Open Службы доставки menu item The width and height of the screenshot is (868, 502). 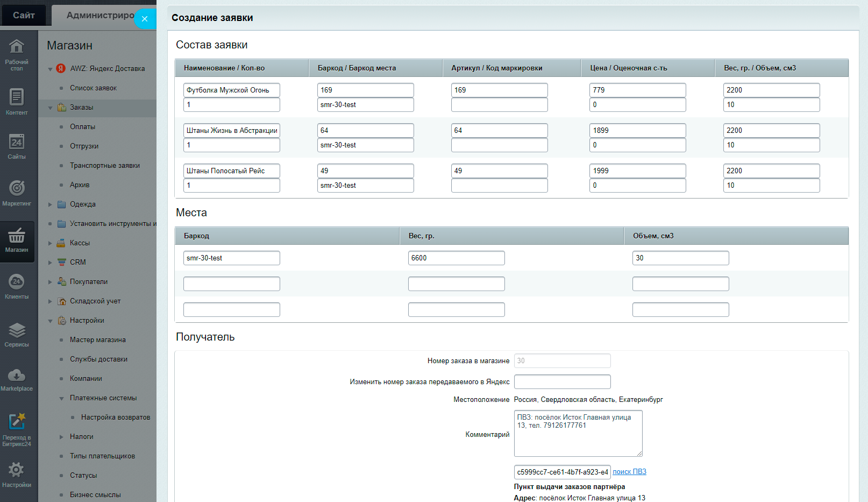(98, 359)
